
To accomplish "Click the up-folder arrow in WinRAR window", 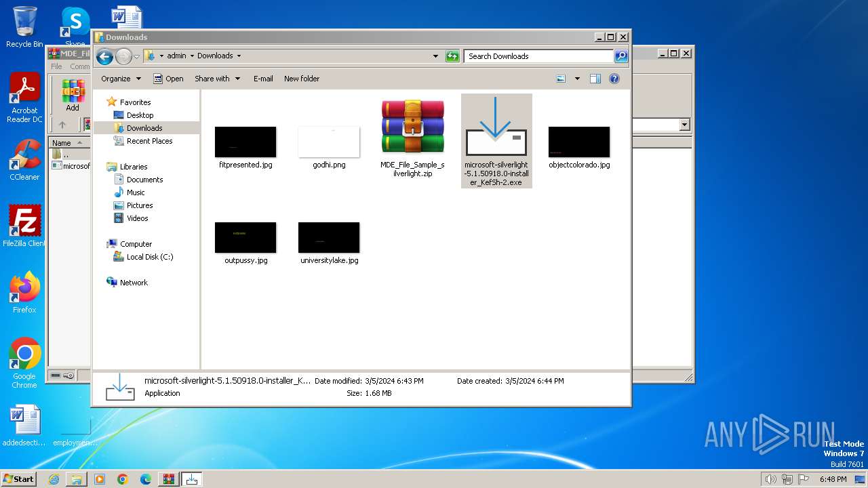I will coord(62,125).
